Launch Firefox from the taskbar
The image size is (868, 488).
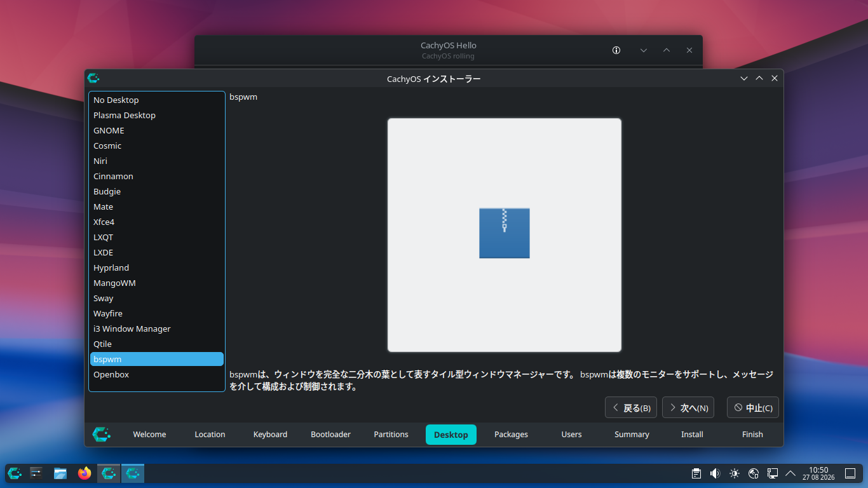click(85, 473)
